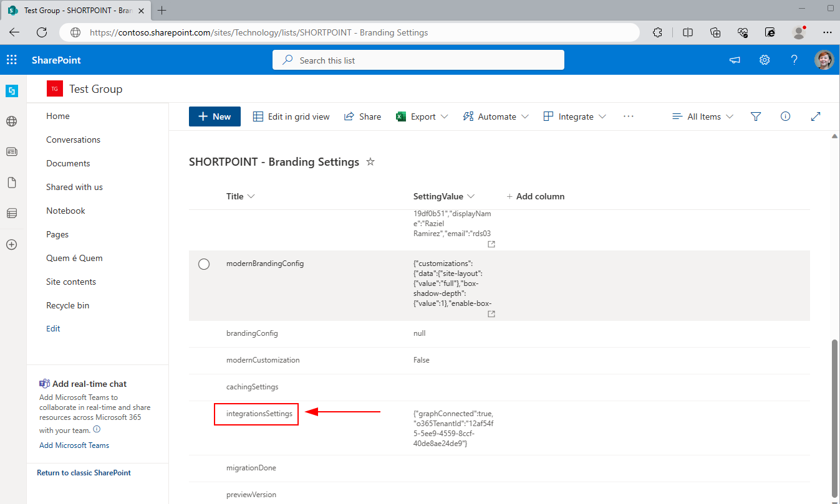Open the list filter pane funnel icon

(756, 116)
